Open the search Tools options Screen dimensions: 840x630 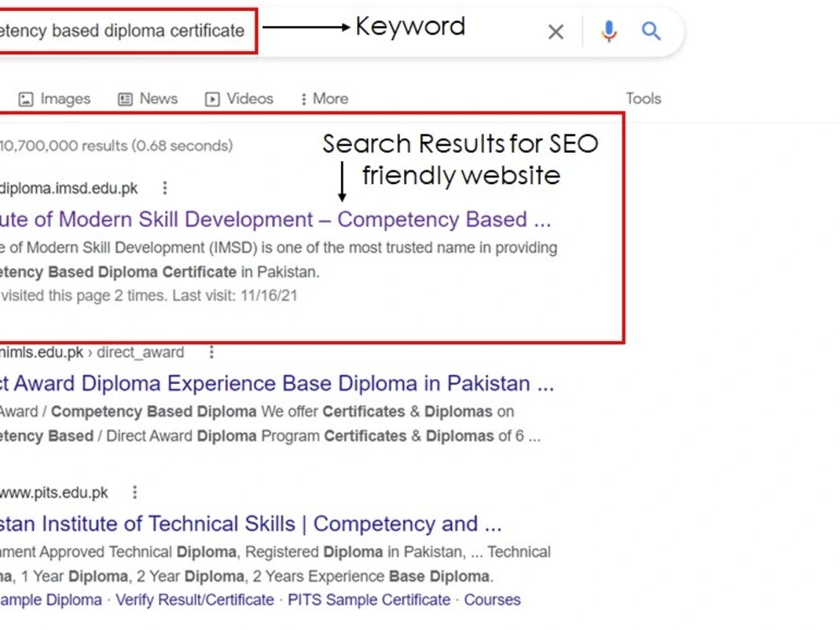point(643,98)
